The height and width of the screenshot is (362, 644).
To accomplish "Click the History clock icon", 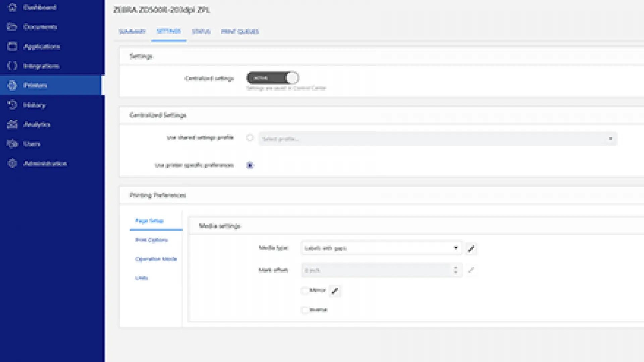I will coord(12,105).
